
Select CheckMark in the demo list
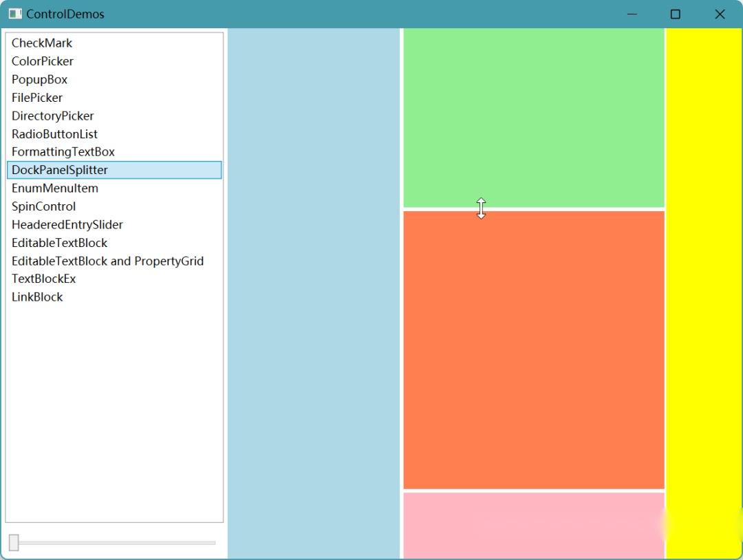(41, 43)
